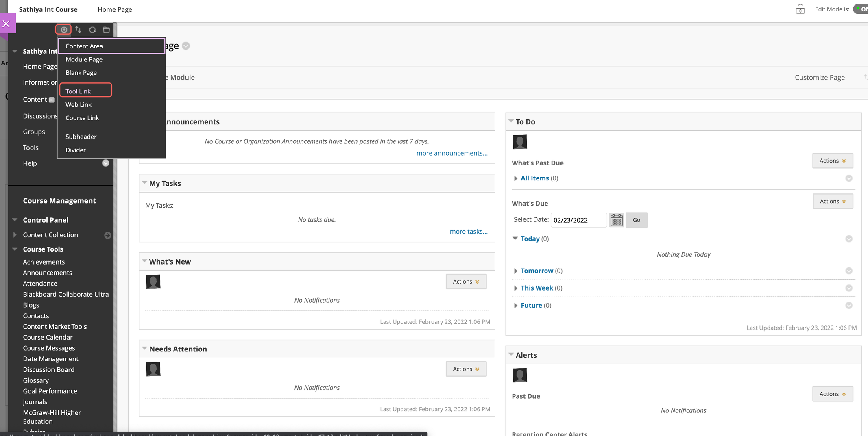This screenshot has height=436, width=868.
Task: Open Actions dropdown in Needs Attention
Action: [466, 369]
